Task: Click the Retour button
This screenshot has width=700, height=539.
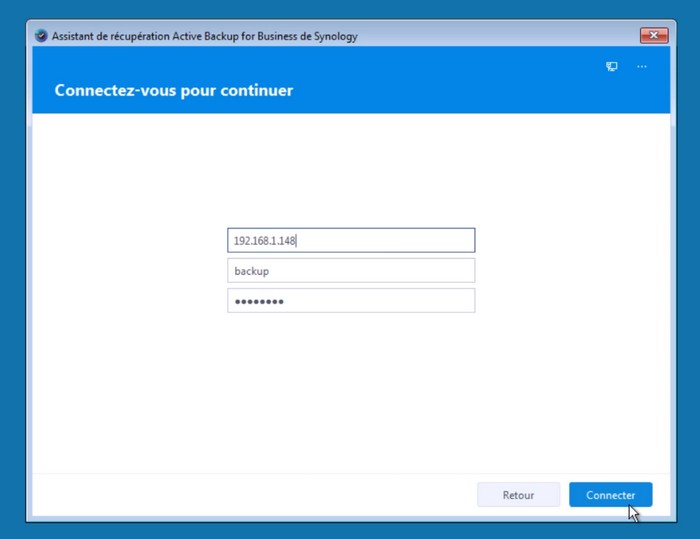Action: [518, 495]
